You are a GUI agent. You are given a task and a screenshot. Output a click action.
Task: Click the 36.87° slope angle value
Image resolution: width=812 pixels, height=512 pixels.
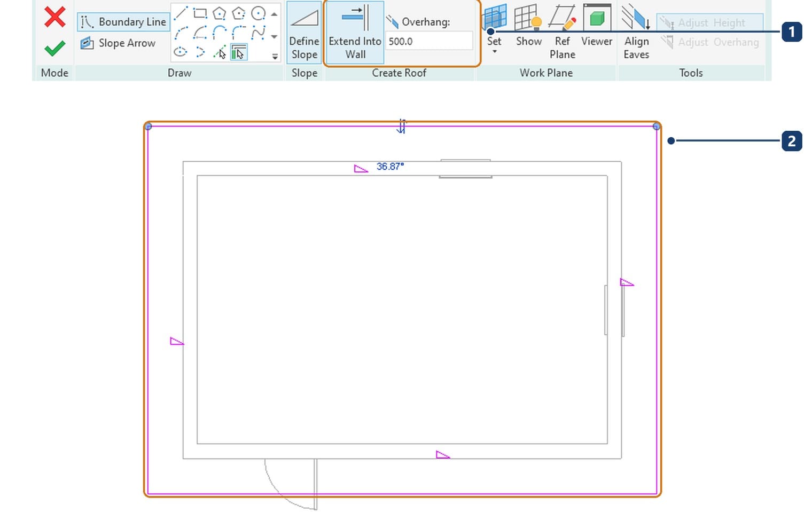[x=390, y=167]
